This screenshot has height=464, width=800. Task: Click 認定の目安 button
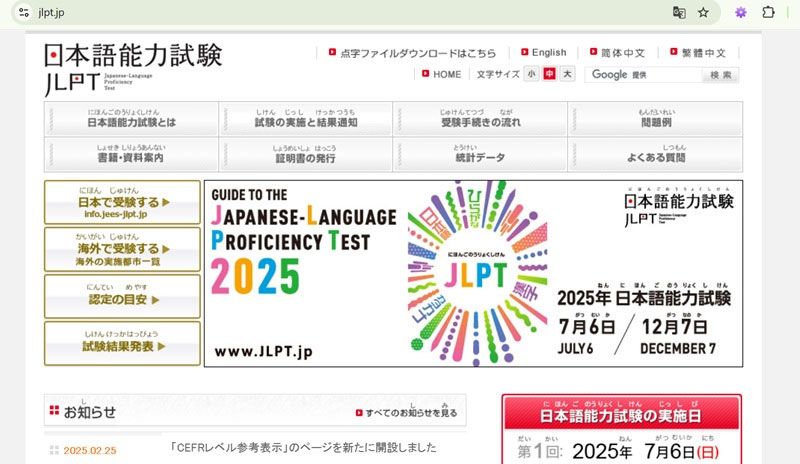[122, 296]
